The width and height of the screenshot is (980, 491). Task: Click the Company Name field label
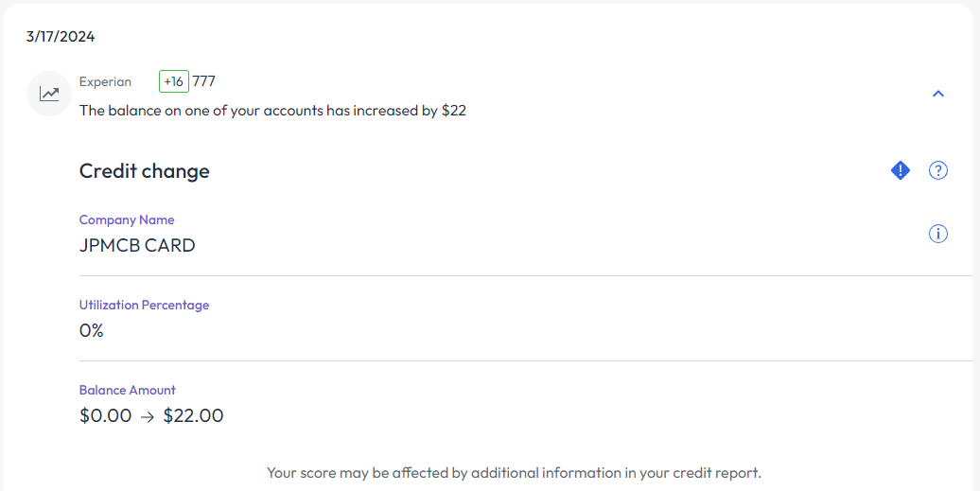click(x=127, y=219)
